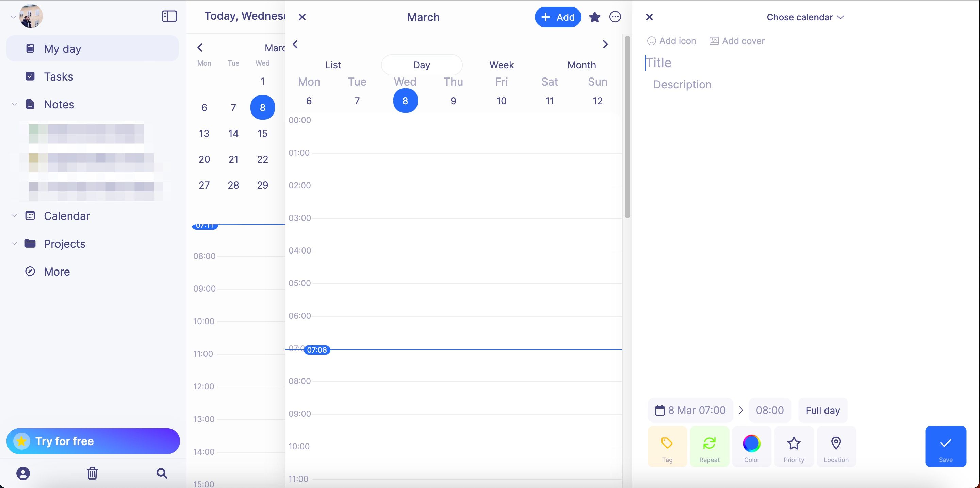Expand the Projects section chevron
The image size is (980, 488).
pyautogui.click(x=14, y=244)
